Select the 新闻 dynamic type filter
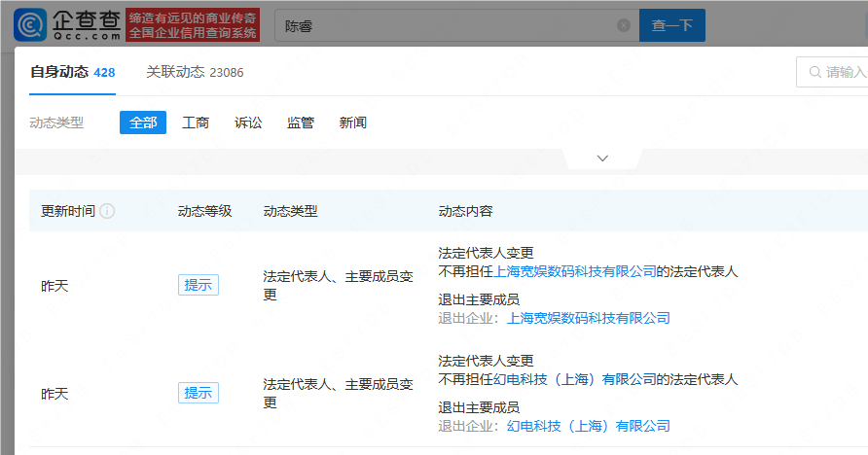This screenshot has height=455, width=868. point(352,122)
